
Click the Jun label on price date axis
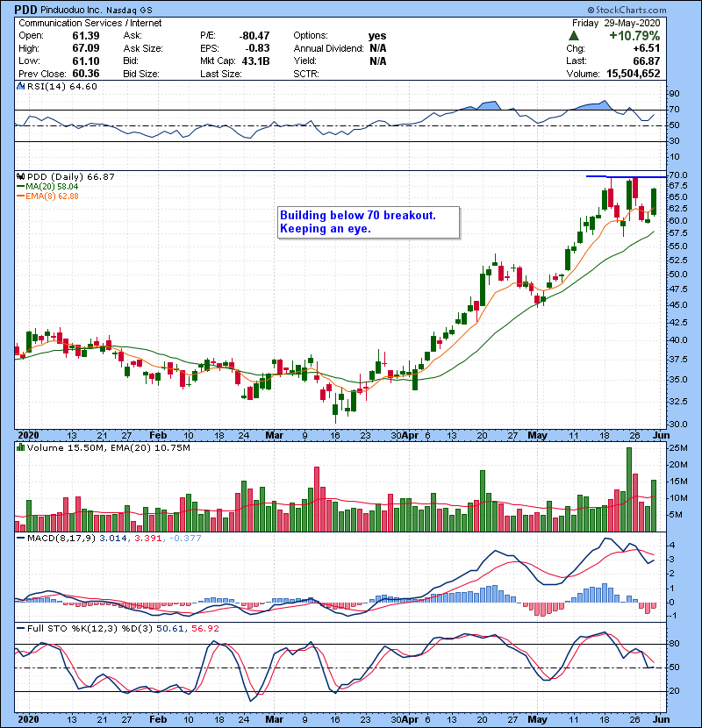pos(661,436)
